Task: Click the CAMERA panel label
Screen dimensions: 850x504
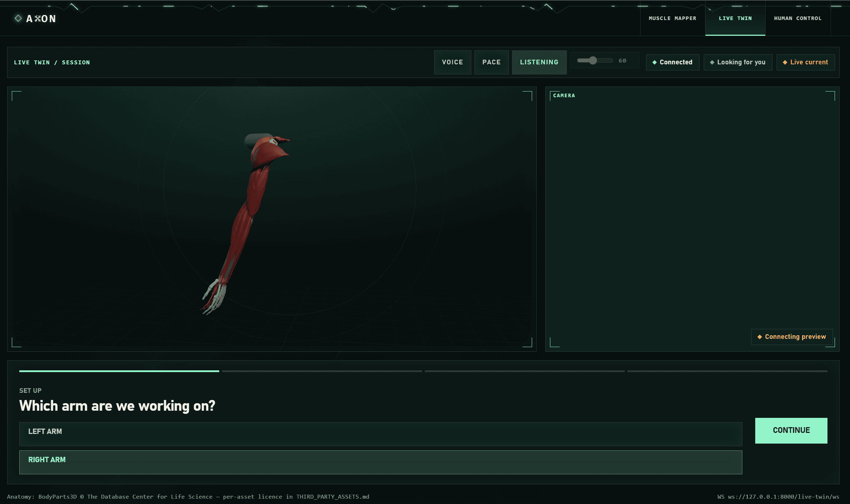Action: tap(564, 95)
